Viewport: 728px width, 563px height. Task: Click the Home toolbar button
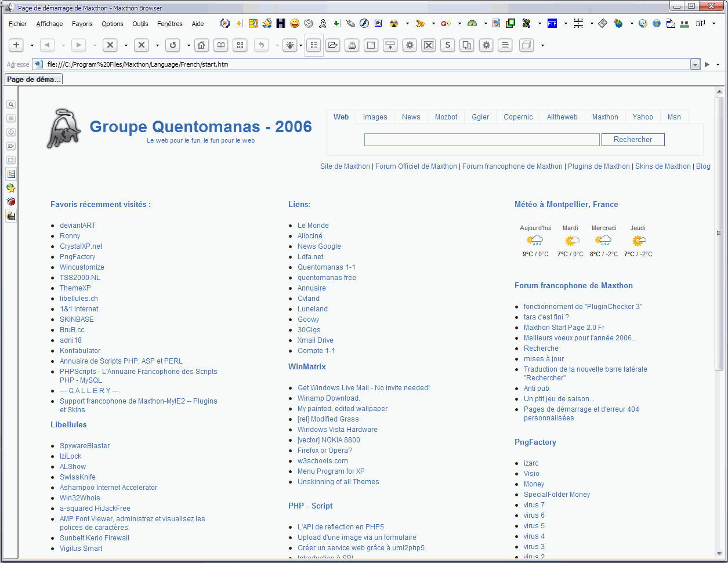coord(201,45)
